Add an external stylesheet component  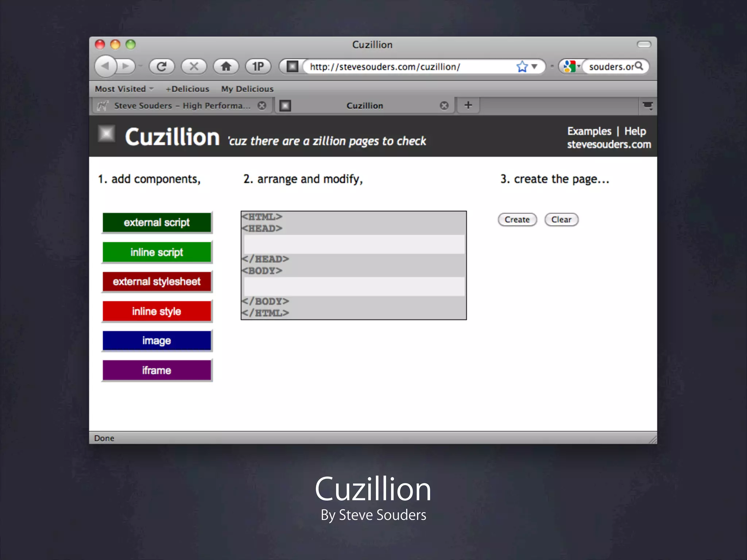[x=157, y=282]
